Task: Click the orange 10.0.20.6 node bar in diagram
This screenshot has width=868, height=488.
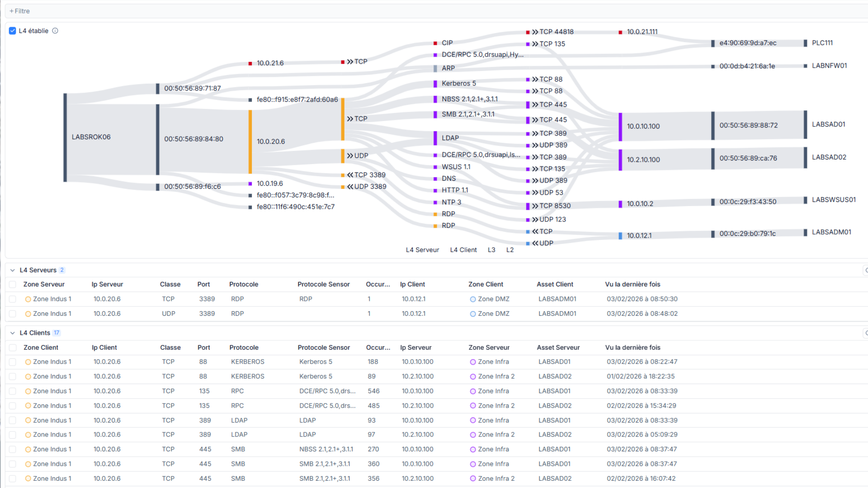Action: (250, 141)
